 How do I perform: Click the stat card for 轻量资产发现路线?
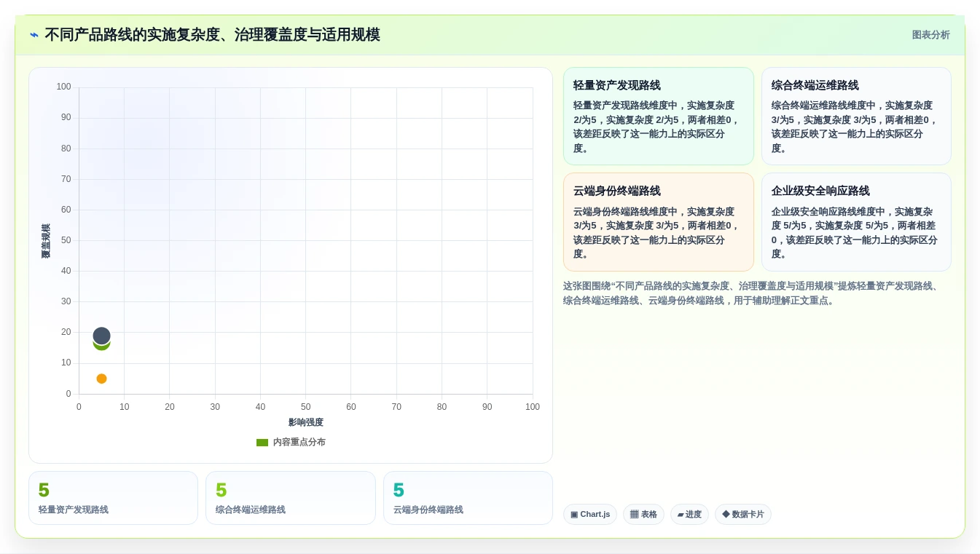[113, 498]
